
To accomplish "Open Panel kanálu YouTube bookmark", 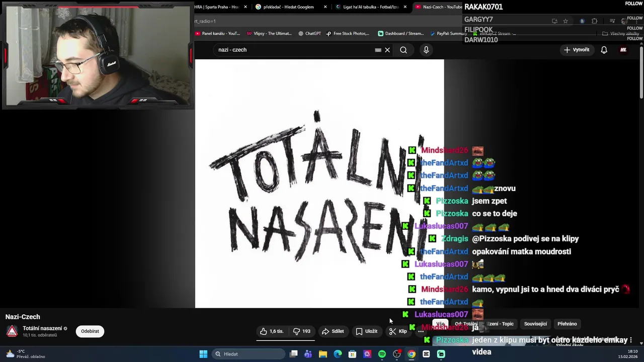I will pyautogui.click(x=217, y=34).
